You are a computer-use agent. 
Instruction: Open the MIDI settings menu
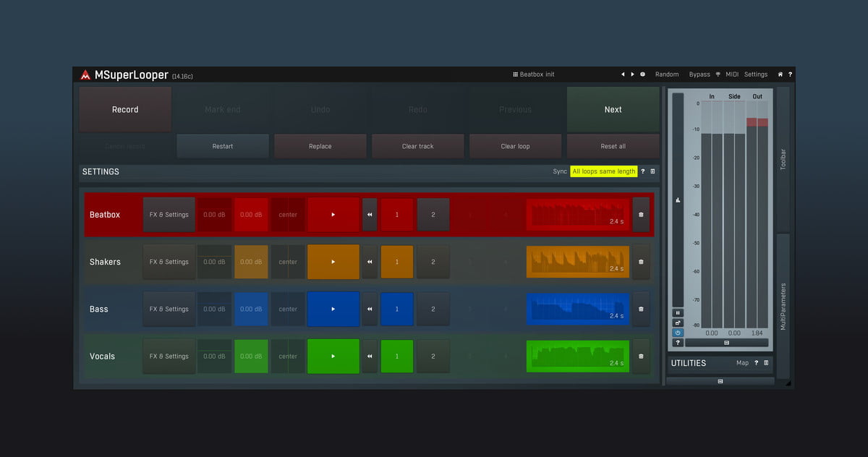point(732,74)
